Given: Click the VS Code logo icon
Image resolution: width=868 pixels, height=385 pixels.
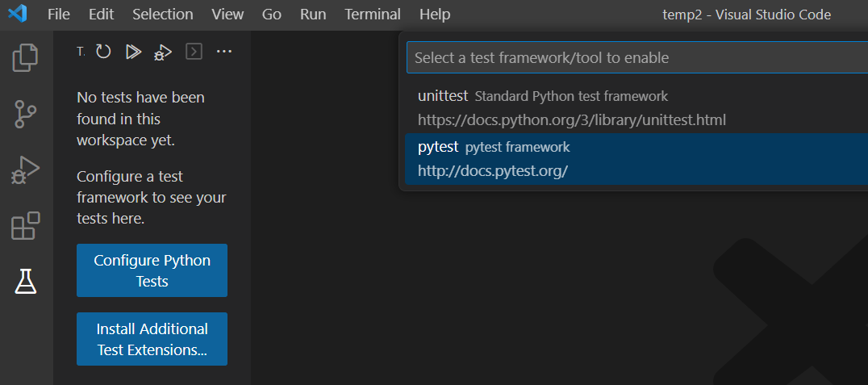Looking at the screenshot, I should pos(18,15).
